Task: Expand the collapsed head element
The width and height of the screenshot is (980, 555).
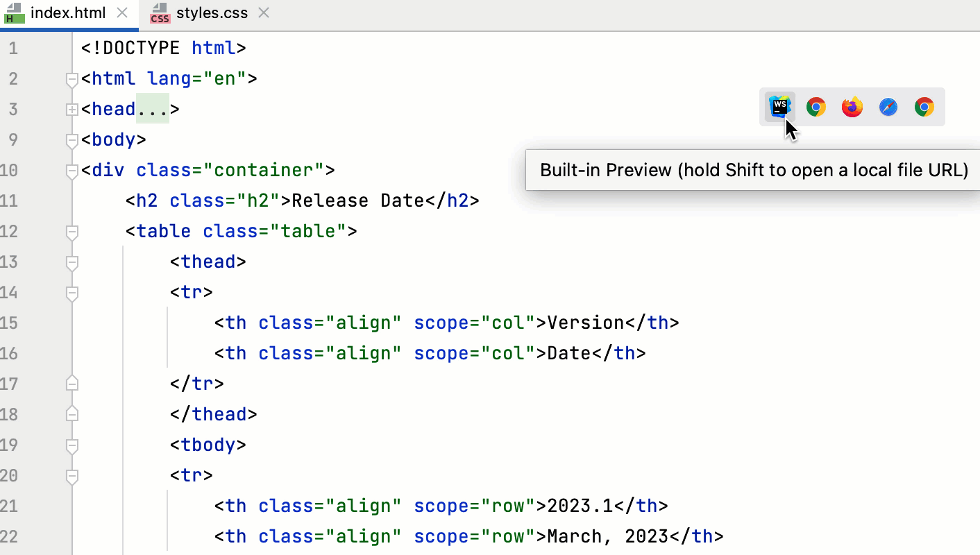Action: tap(71, 109)
